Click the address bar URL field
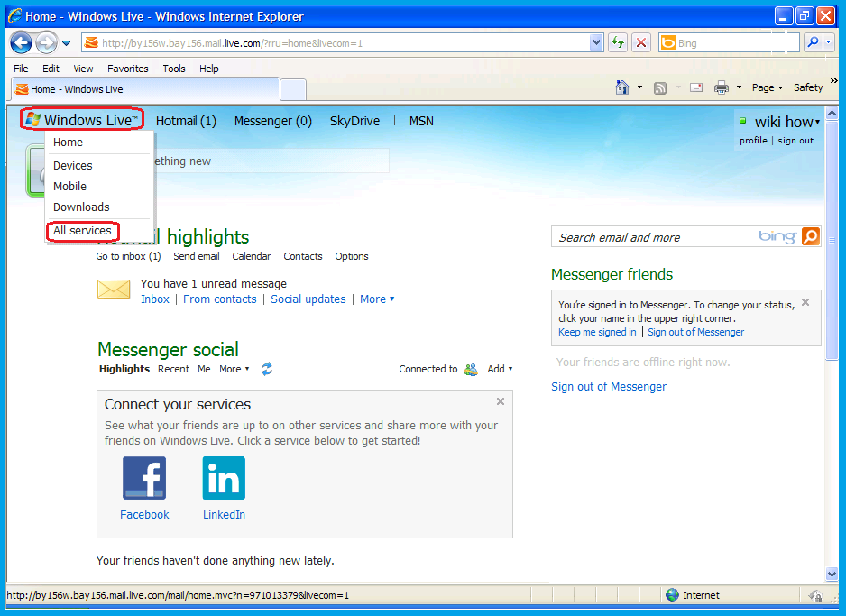The width and height of the screenshot is (846, 616). pyautogui.click(x=336, y=43)
